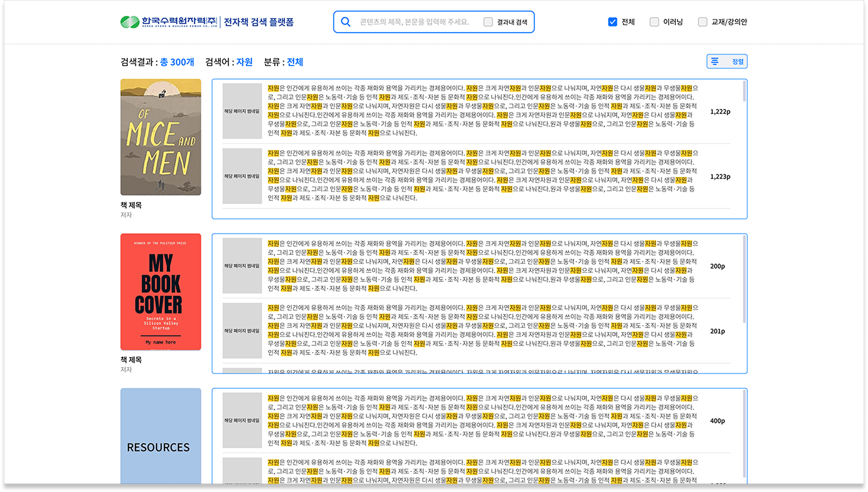Screen dimensions: 868x492
Task: Click the Korea Hydro & Nuclear Power logo
Action: [x=169, y=22]
